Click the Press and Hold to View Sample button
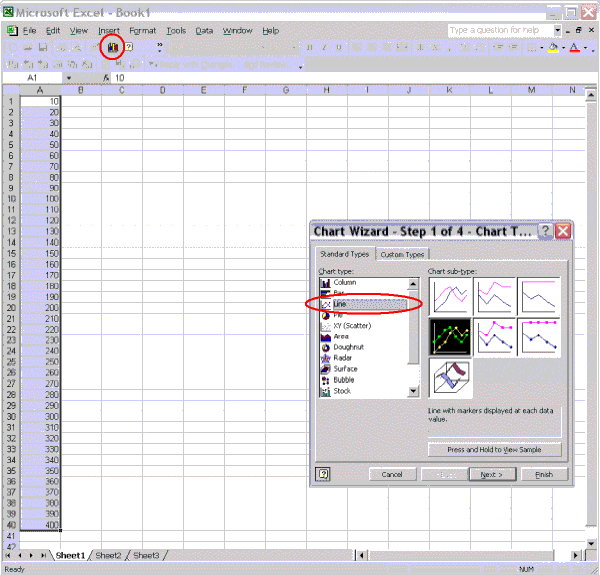Viewport: 600px width, 575px height. tap(495, 450)
